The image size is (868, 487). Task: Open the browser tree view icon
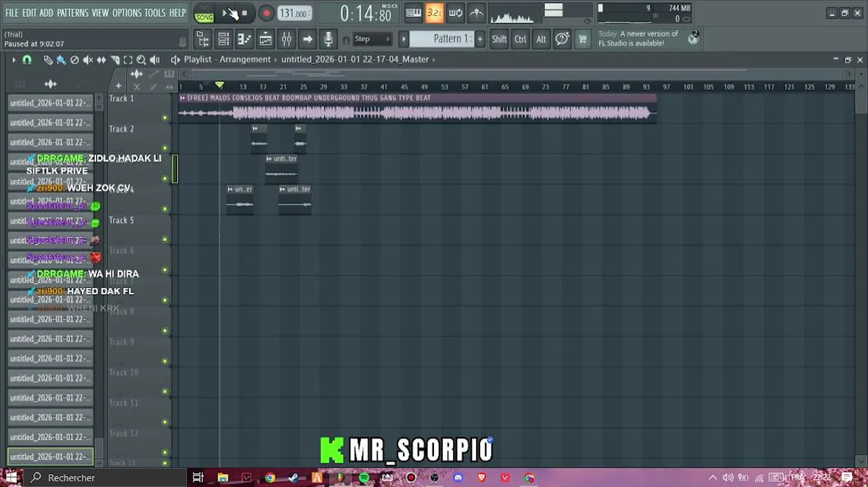203,39
